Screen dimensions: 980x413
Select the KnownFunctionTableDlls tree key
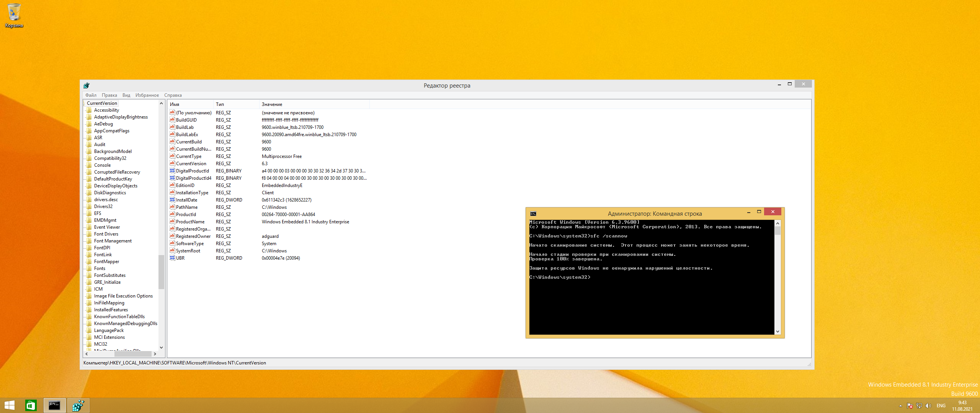[x=119, y=317]
